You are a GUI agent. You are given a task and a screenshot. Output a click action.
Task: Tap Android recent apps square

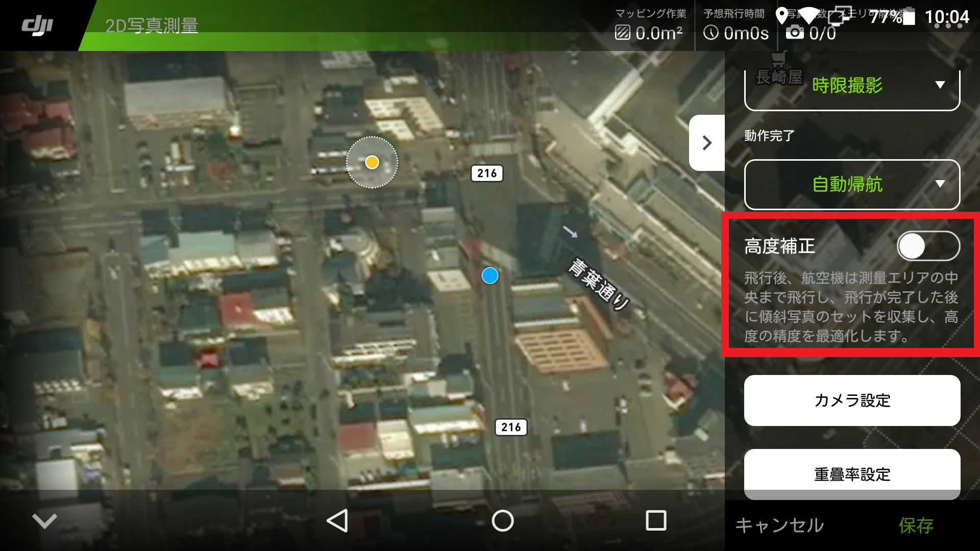(x=656, y=521)
